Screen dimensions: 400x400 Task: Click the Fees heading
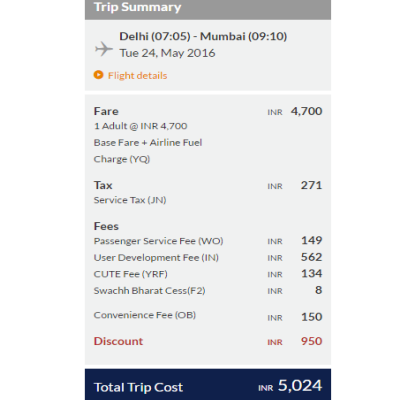106,226
